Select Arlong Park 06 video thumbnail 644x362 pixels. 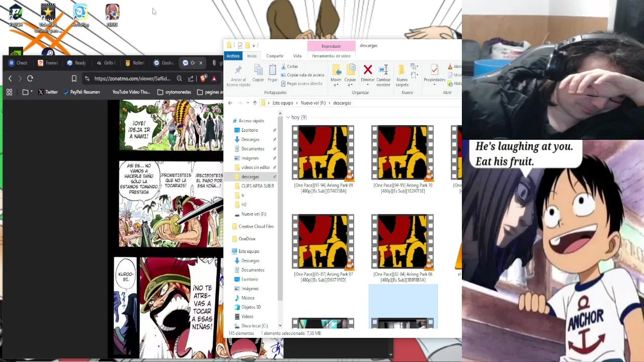pos(403,242)
